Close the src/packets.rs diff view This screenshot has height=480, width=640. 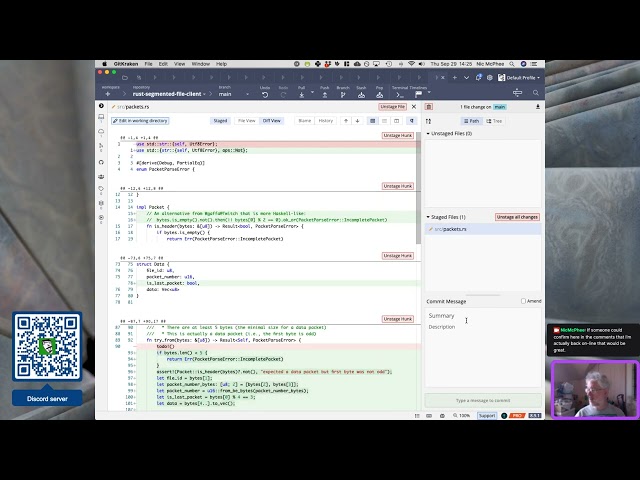(x=414, y=107)
